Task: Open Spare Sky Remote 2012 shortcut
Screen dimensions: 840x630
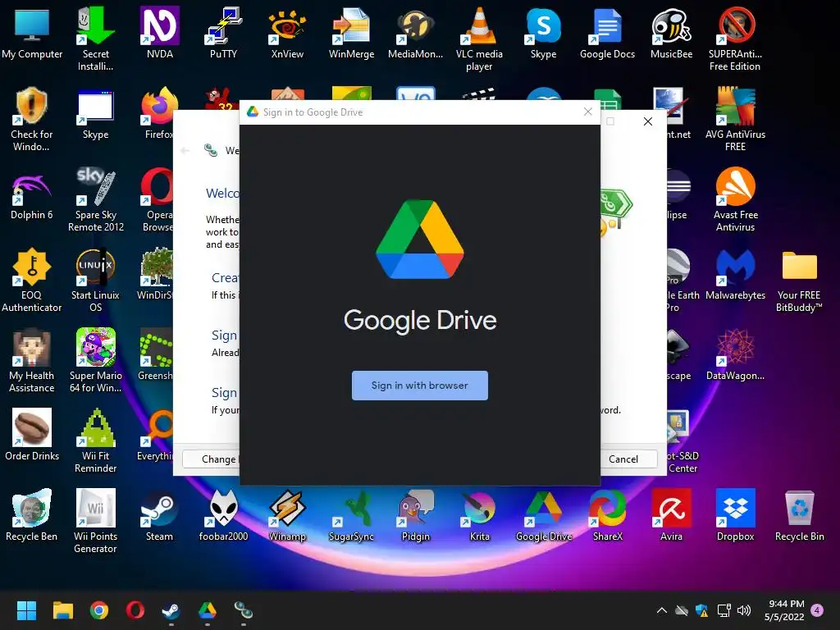Action: (95, 199)
